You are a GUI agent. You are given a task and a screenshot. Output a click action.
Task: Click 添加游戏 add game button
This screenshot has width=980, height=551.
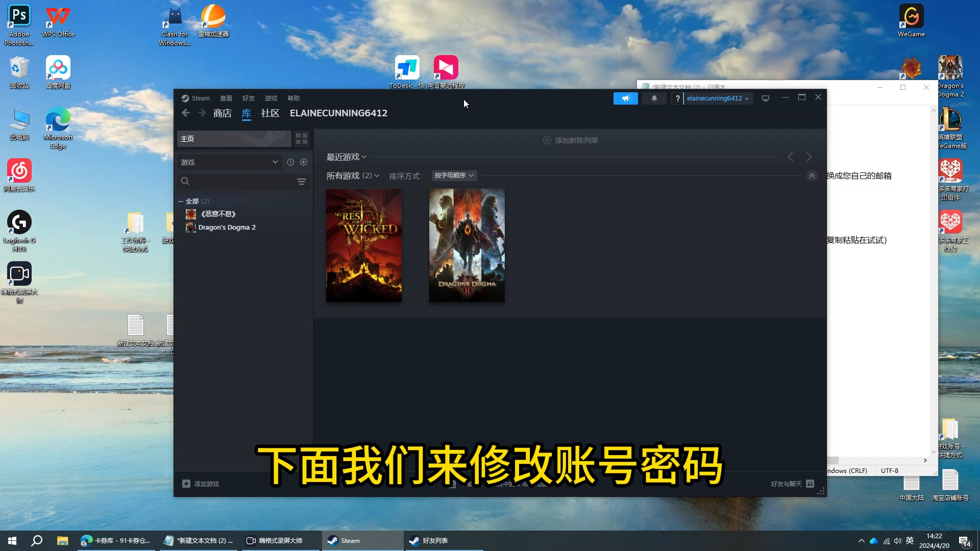[201, 484]
